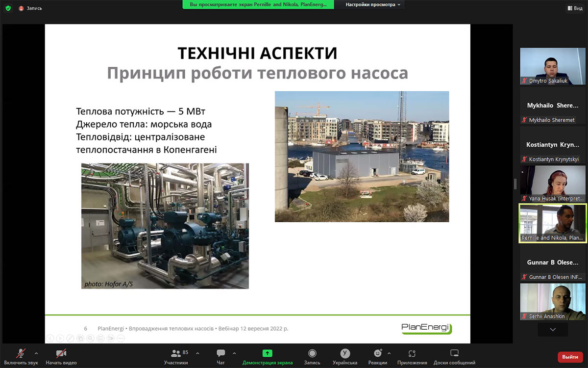588x368 pixels.
Task: Expand chat options chevron
Action: click(x=234, y=353)
